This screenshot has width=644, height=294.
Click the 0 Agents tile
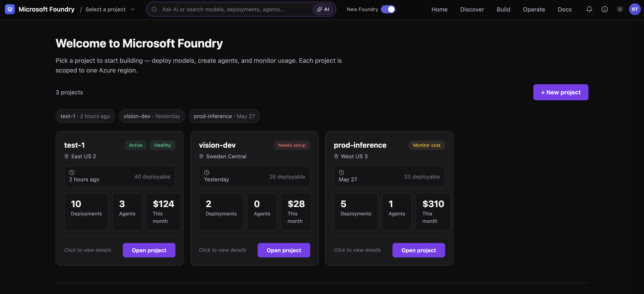click(262, 212)
